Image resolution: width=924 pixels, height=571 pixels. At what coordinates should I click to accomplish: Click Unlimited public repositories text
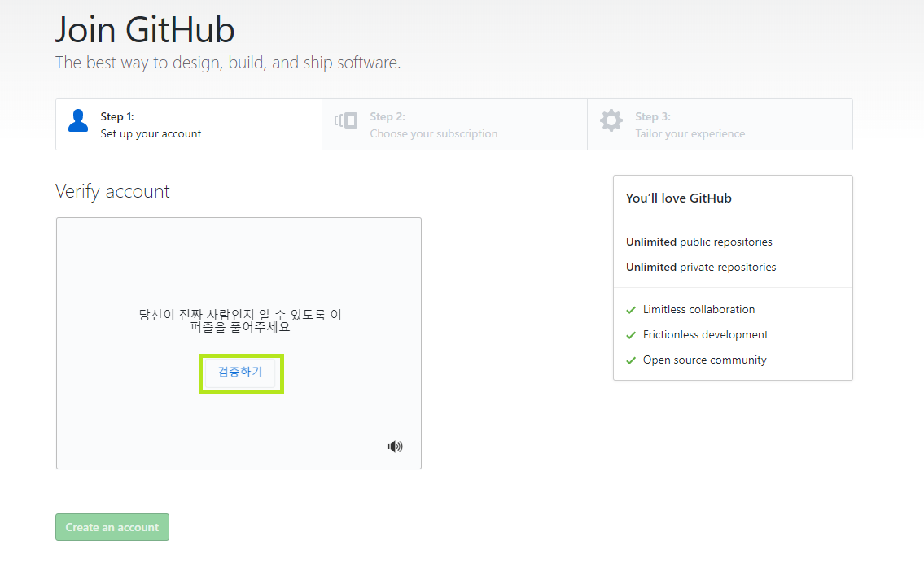(x=698, y=242)
